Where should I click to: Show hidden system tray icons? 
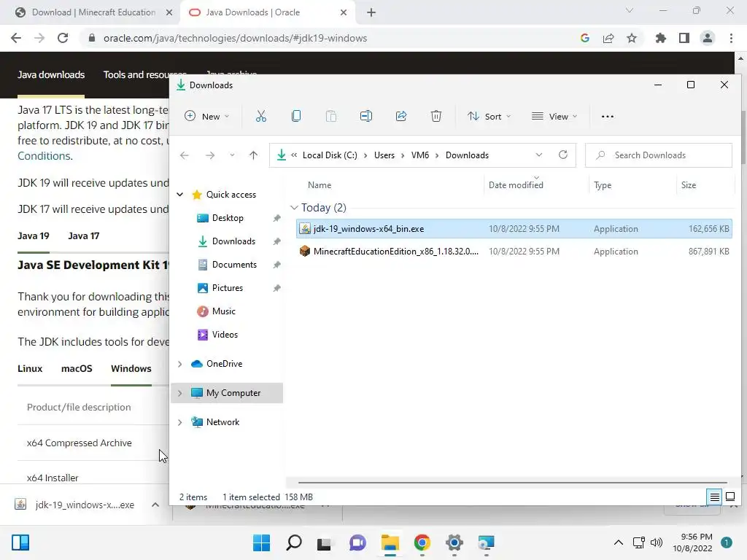(x=619, y=542)
